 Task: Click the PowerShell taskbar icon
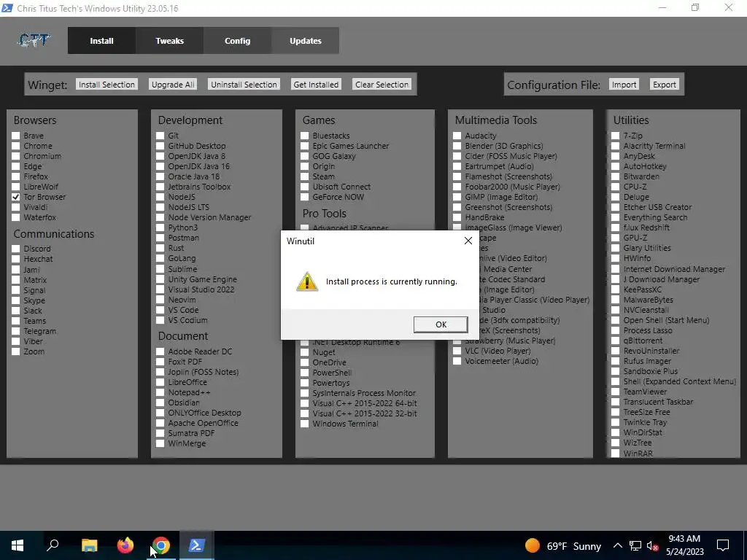[197, 545]
